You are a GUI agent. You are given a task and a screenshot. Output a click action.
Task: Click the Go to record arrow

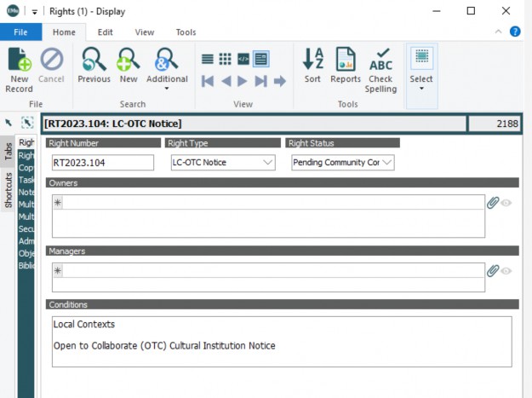coord(279,81)
